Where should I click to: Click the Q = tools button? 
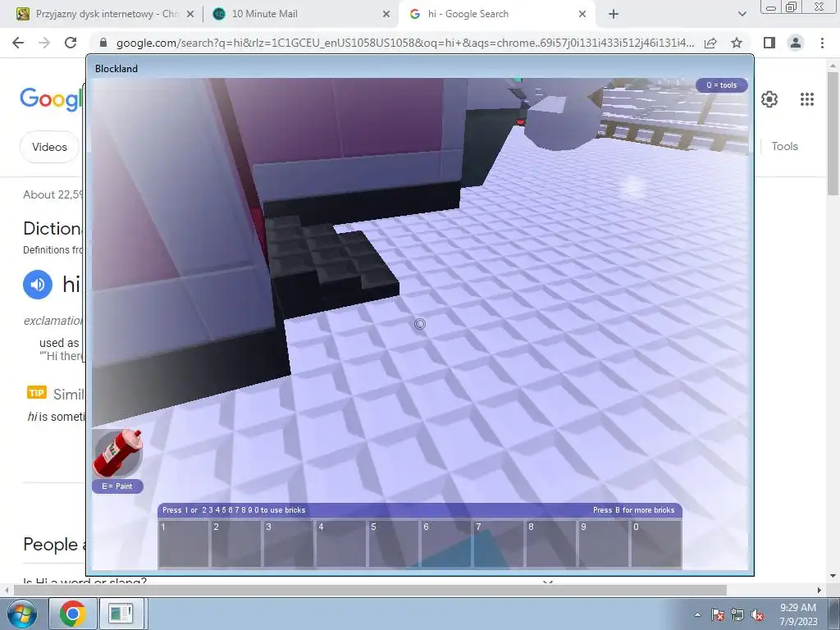pyautogui.click(x=722, y=85)
